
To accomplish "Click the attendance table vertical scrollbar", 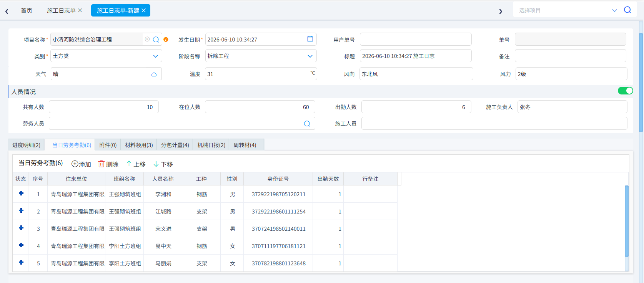I will pyautogui.click(x=627, y=221).
